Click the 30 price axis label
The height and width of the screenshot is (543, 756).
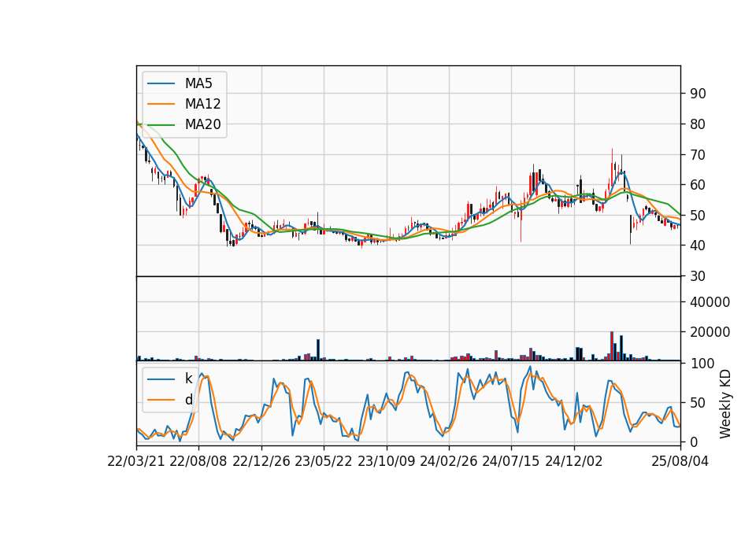tap(698, 276)
